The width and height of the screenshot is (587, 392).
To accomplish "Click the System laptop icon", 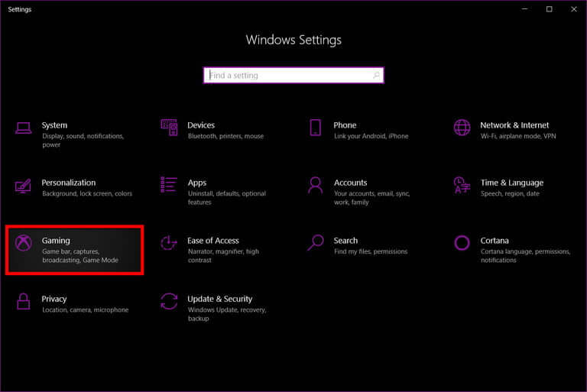I will point(23,128).
